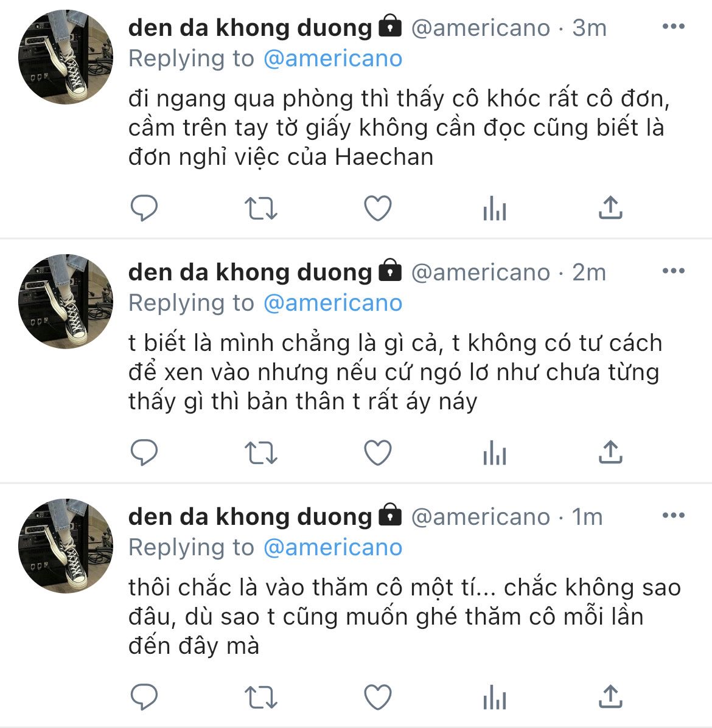Screen dimensions: 712x728
Task: Reply to the 2m-ago tweet
Action: tap(144, 453)
